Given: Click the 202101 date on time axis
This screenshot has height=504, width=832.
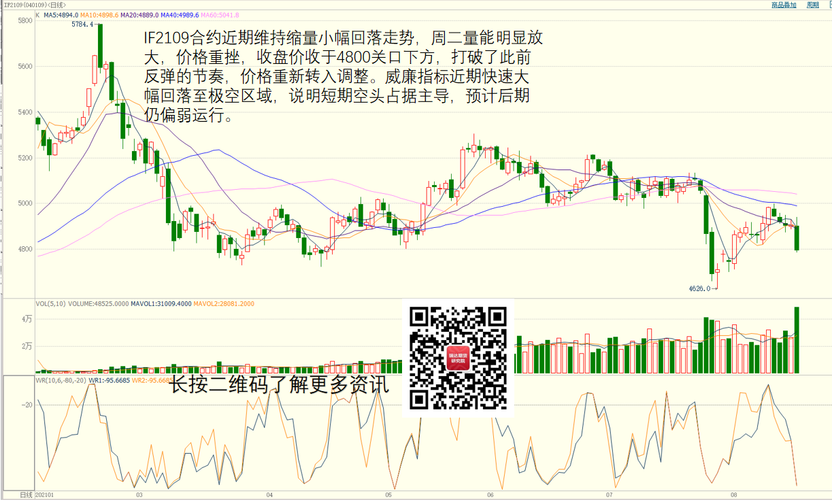Looking at the screenshot, I should (x=44, y=495).
